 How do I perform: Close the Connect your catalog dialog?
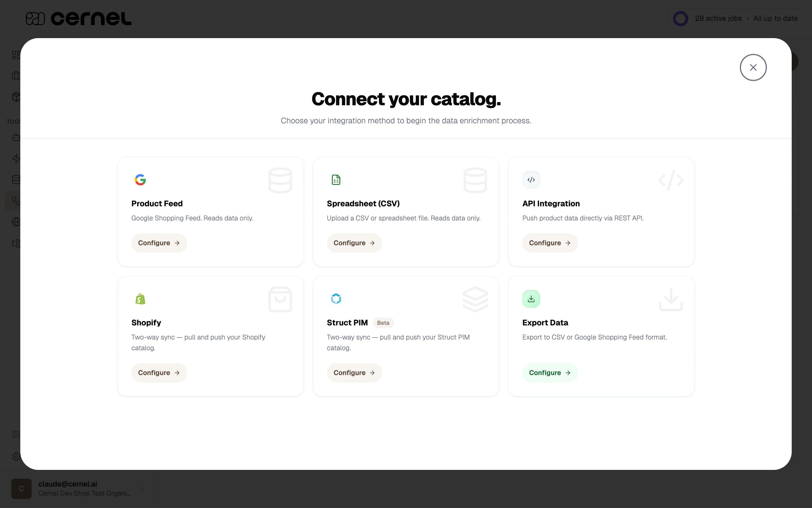[753, 67]
